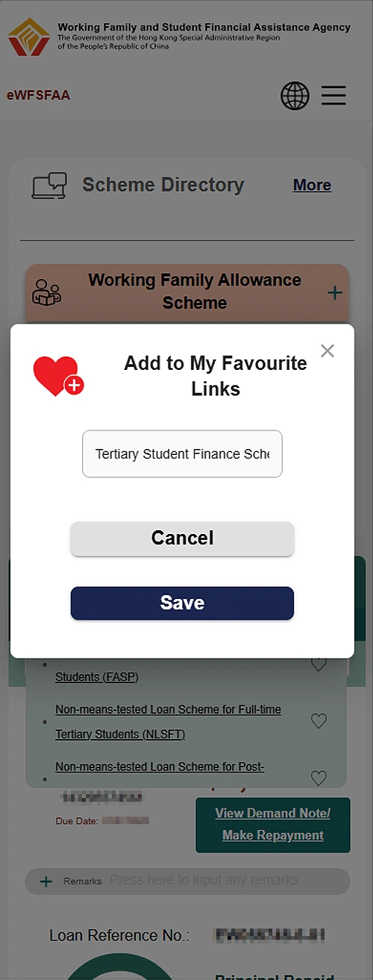Save the favourite link
373x980 pixels.
click(x=182, y=603)
